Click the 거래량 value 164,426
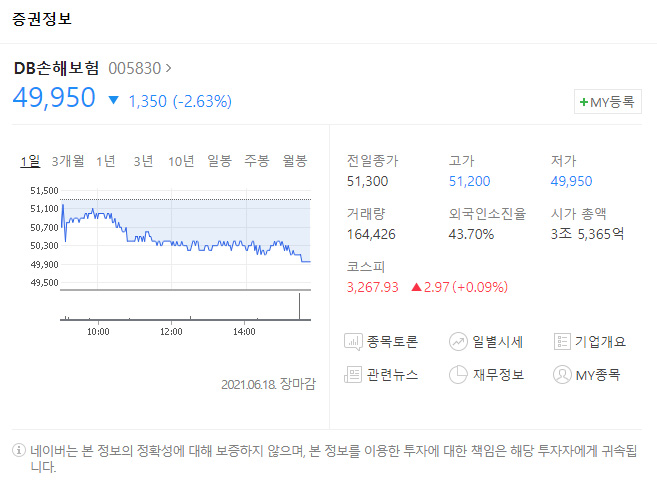The height and width of the screenshot is (481, 657). (371, 234)
